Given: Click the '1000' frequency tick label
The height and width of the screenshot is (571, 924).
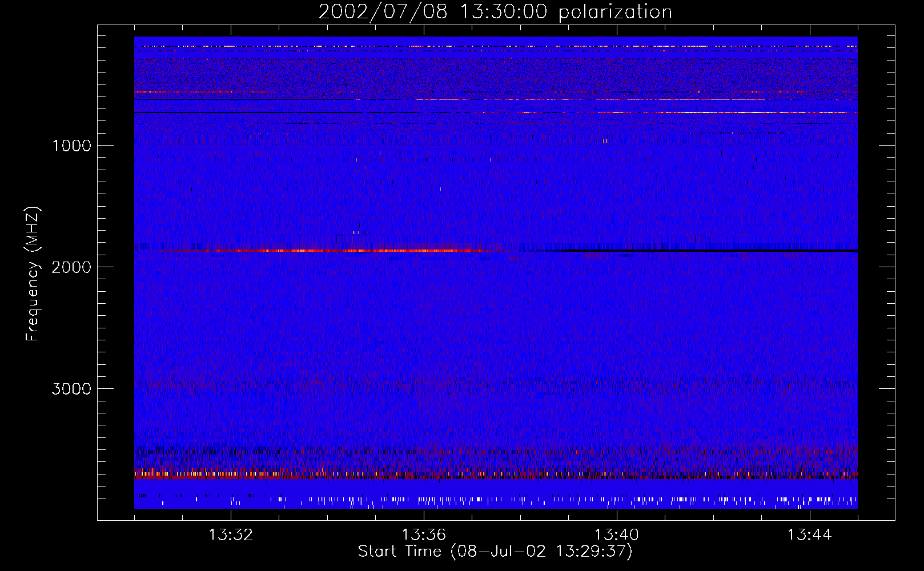Looking at the screenshot, I should pyautogui.click(x=71, y=145).
